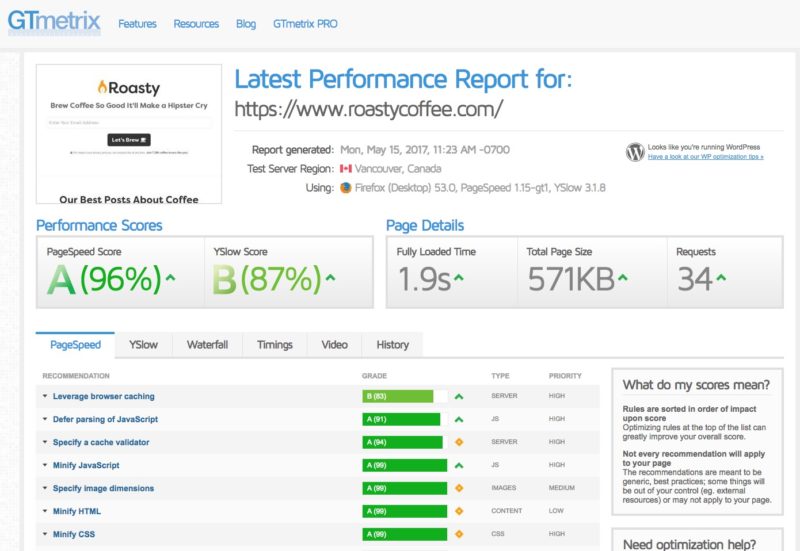Image resolution: width=800 pixels, height=551 pixels.
Task: Click the RECOMMENDATION column header
Action: [76, 376]
